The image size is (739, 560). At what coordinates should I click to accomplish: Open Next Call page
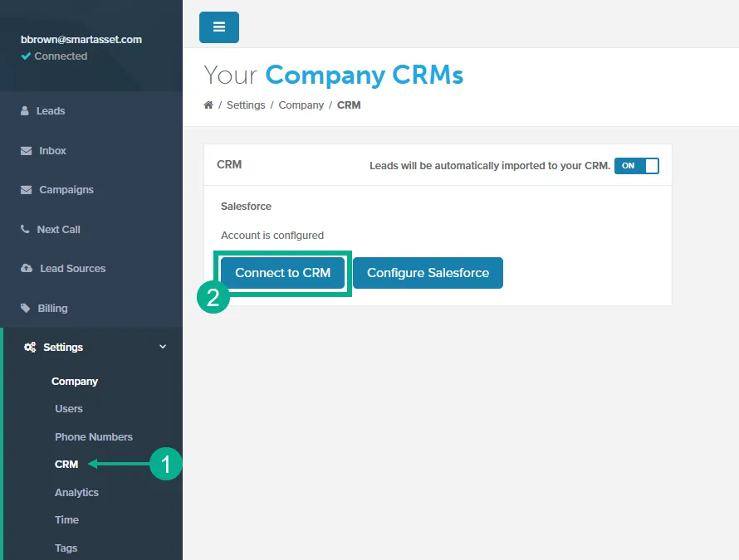coord(58,229)
